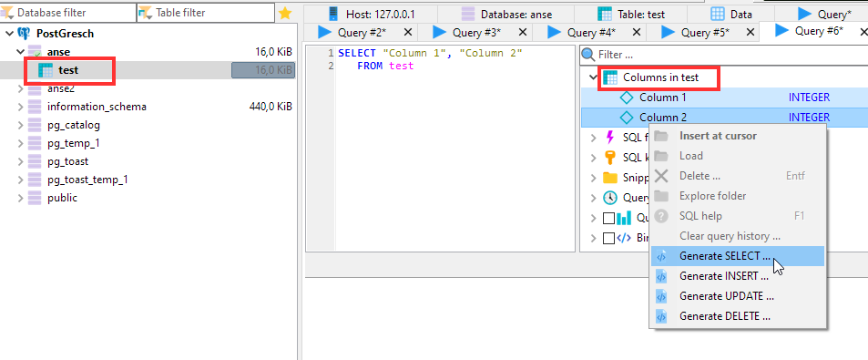Click the FROM test line in editor

pos(385,67)
